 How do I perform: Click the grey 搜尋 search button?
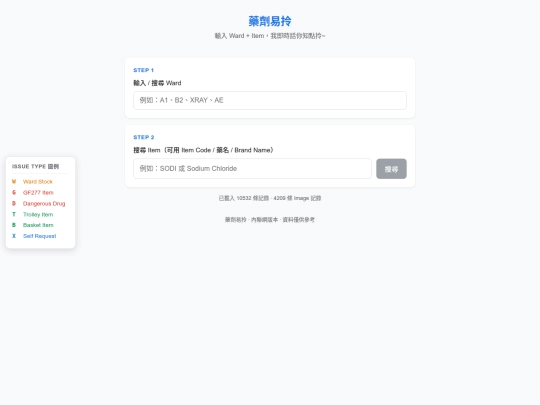pos(391,169)
